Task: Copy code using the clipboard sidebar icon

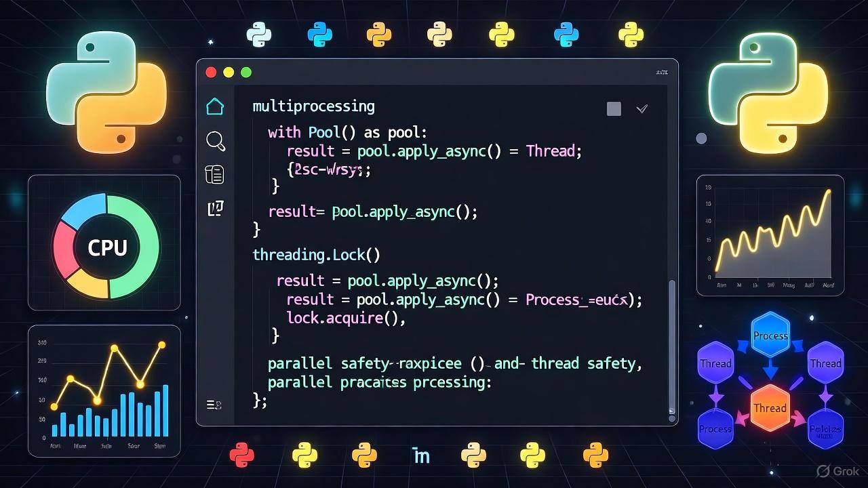Action: point(215,174)
